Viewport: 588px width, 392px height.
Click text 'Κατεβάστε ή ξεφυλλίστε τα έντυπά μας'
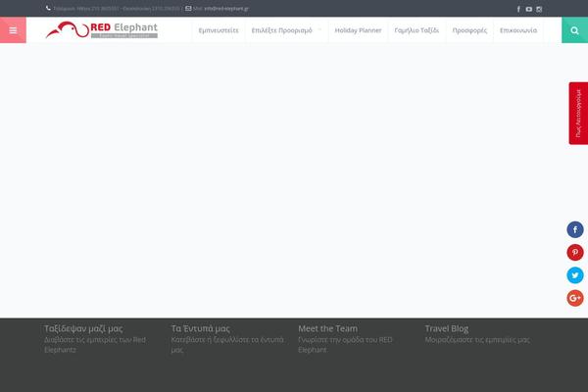click(x=227, y=345)
